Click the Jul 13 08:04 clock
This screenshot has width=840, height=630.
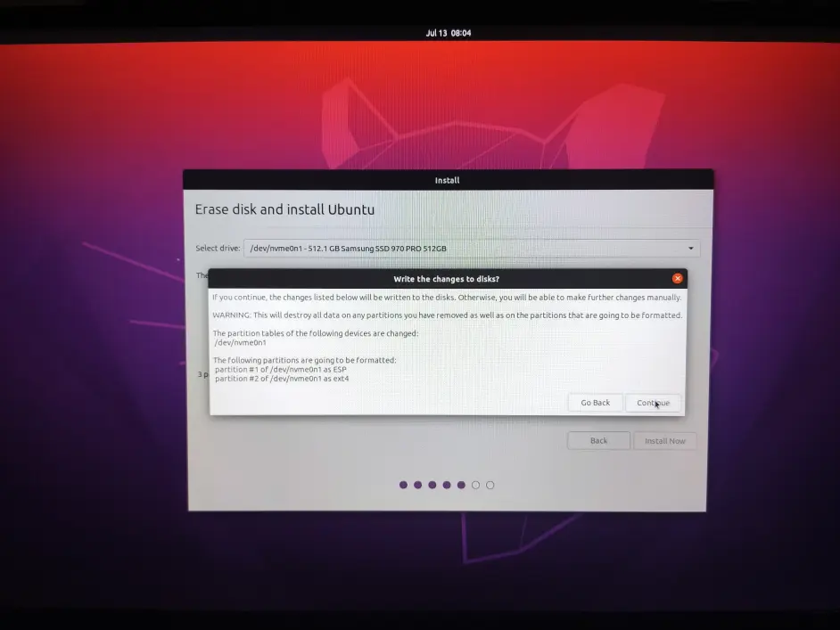pyautogui.click(x=449, y=33)
